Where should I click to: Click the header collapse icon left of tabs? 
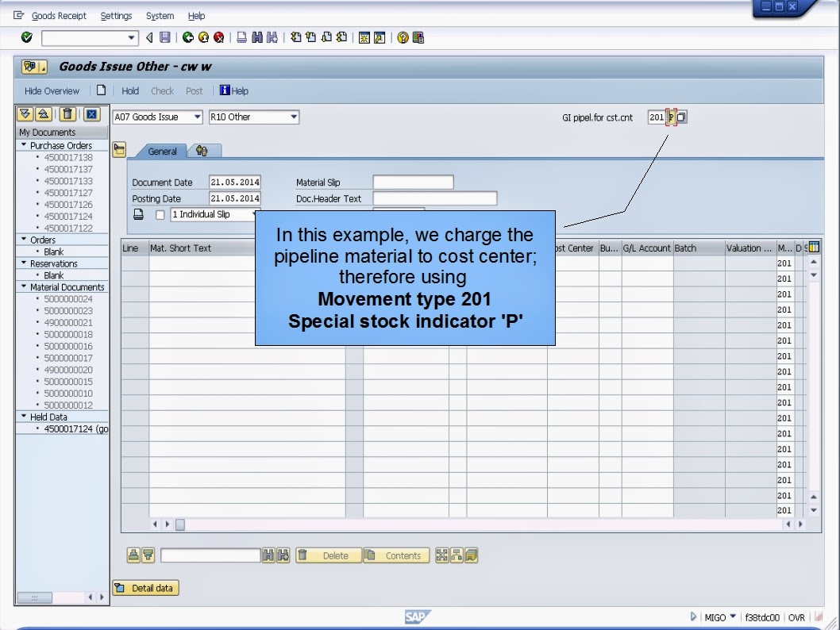[119, 149]
